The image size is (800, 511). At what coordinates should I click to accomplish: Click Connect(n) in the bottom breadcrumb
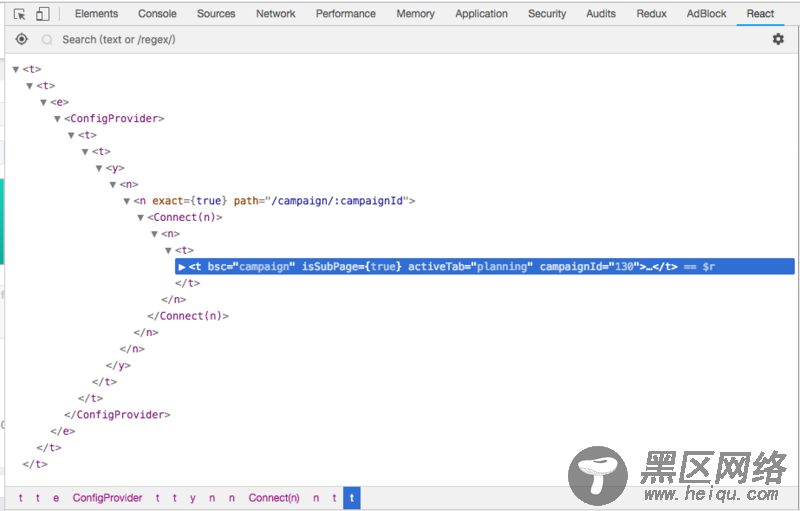point(273,498)
